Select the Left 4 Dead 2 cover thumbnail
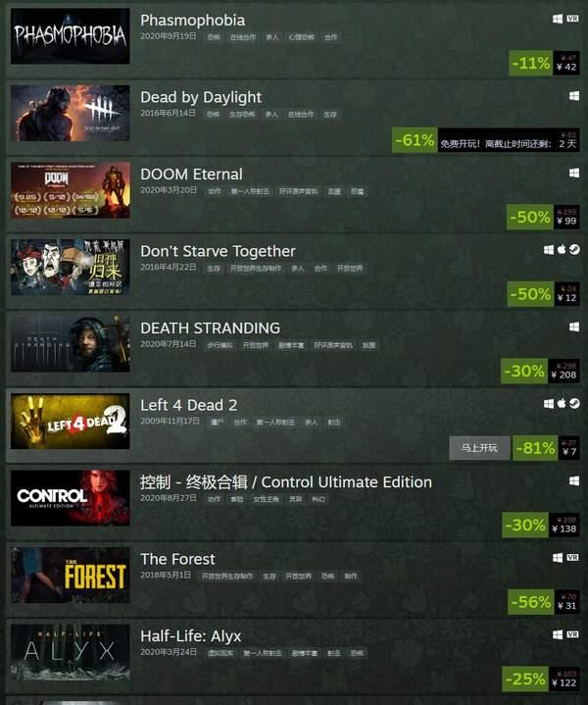Screen dimensions: 588x705 (x=71, y=422)
